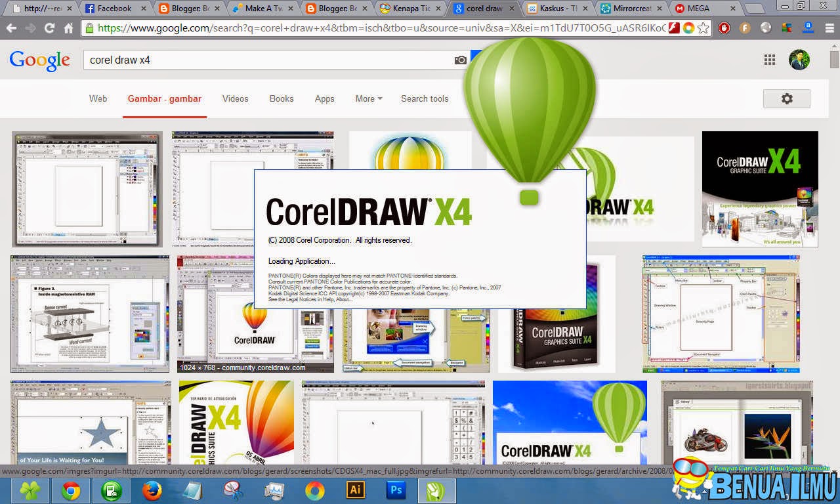840x504 pixels.
Task: Open the motorcycle and flower gallery thumbnail
Action: pos(737,423)
